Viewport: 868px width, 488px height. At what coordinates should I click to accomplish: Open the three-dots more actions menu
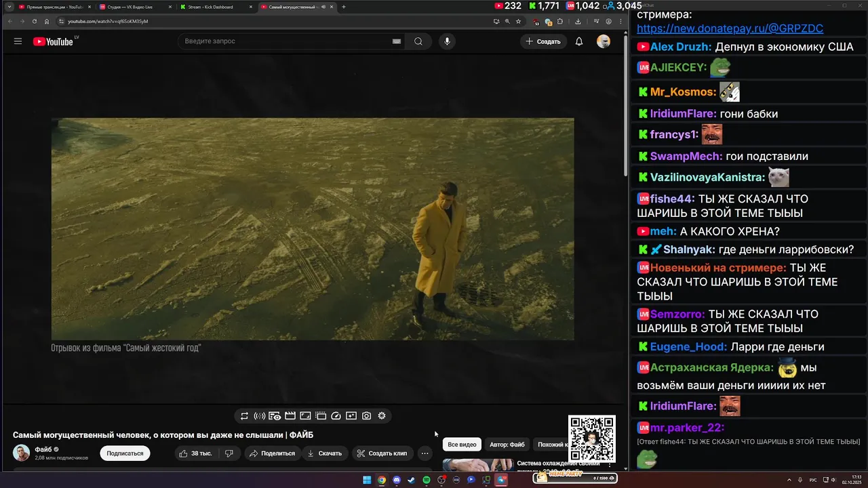pos(425,453)
